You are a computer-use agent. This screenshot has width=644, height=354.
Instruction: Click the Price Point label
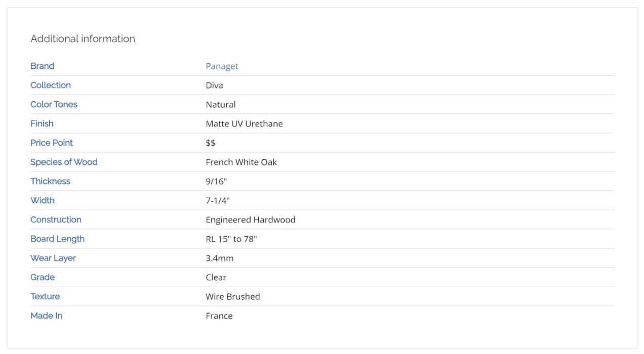pos(52,143)
